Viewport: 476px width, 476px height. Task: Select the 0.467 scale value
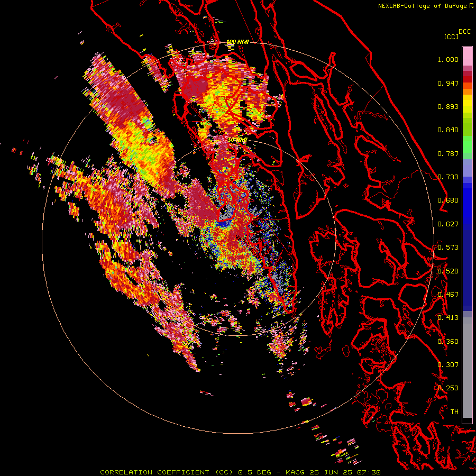pos(448,295)
